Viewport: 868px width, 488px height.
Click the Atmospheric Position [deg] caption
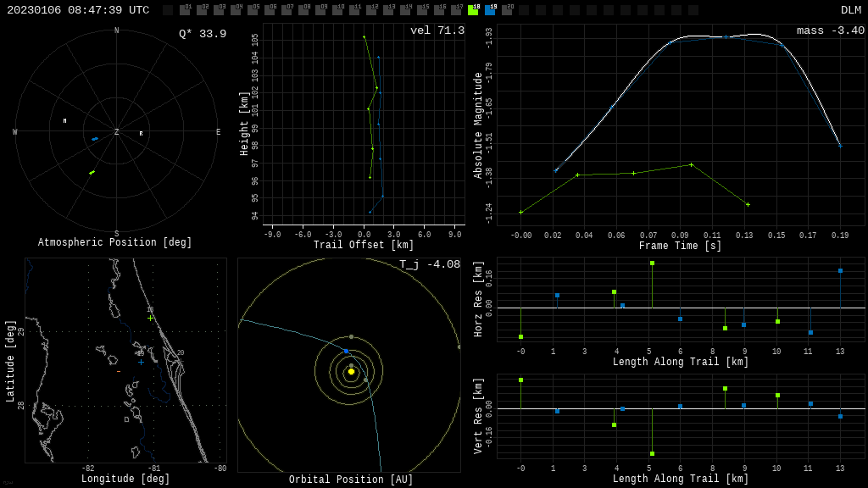click(x=114, y=242)
